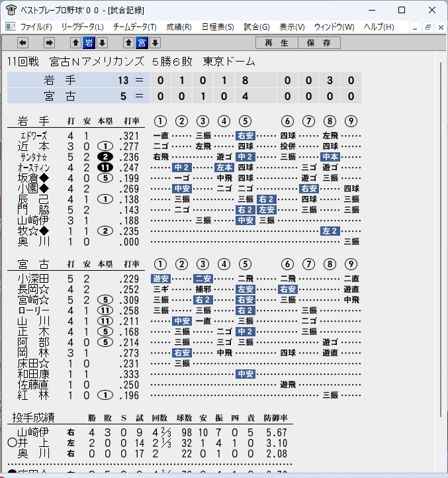Click down arrow right of 岩 team button
The height and width of the screenshot is (478, 448).
tap(103, 43)
